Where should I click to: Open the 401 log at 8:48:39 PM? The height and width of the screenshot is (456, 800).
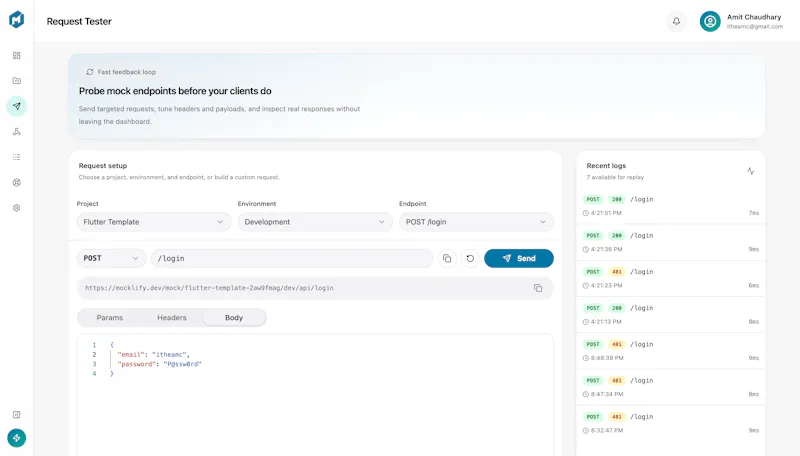coord(670,351)
